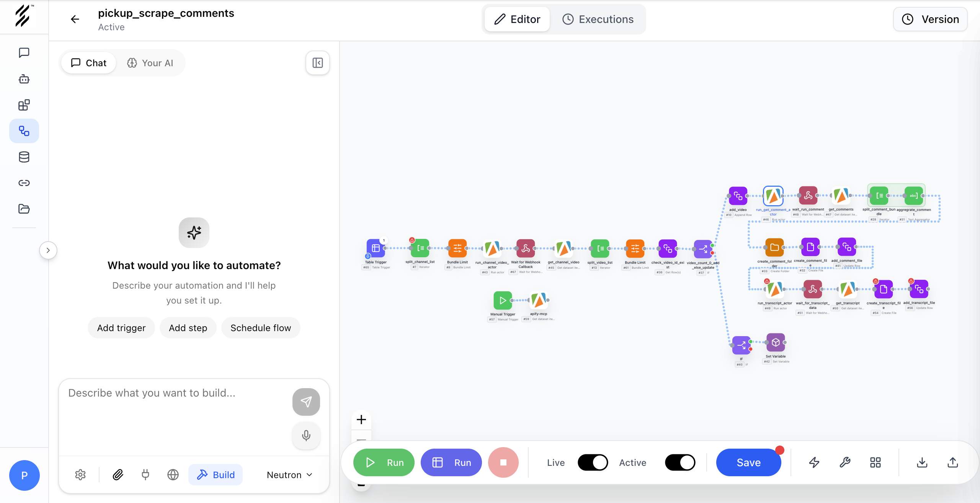Select the connections link icon in the sidebar
980x503 pixels.
point(24,183)
